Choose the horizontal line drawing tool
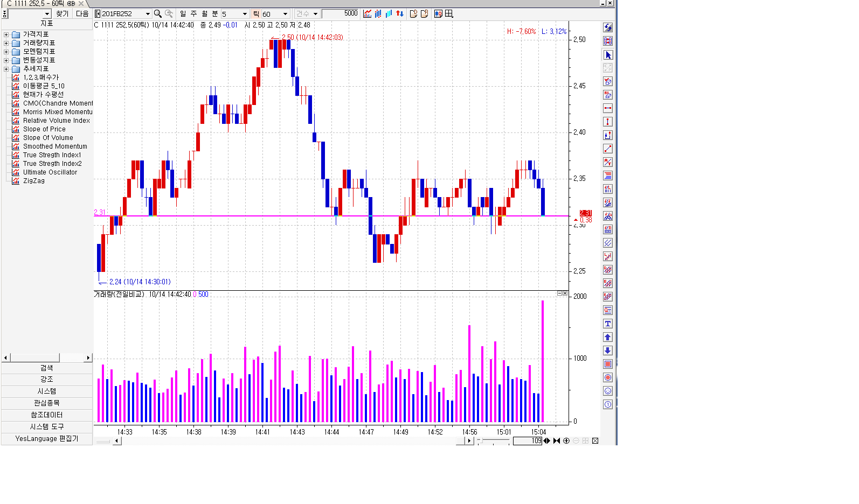The width and height of the screenshot is (859, 504). (x=608, y=108)
